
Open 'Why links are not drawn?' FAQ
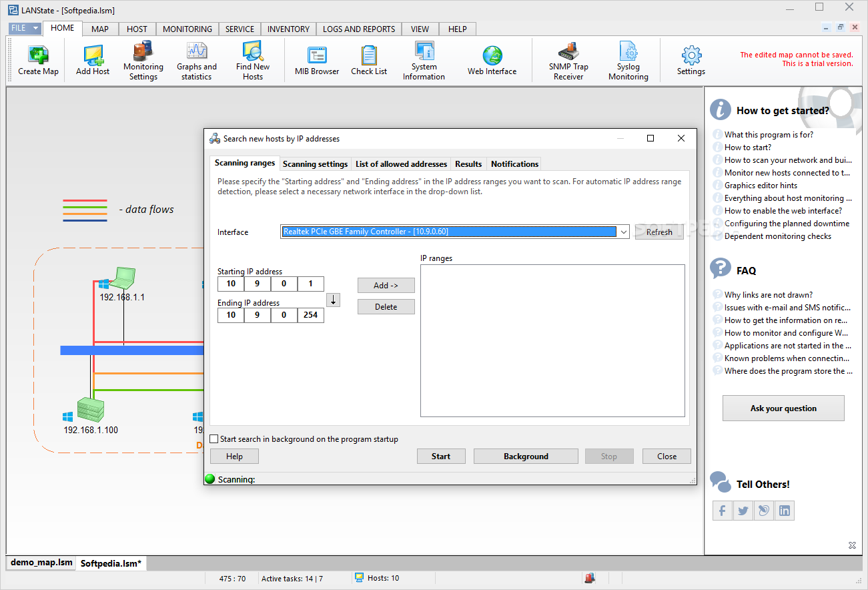click(769, 295)
